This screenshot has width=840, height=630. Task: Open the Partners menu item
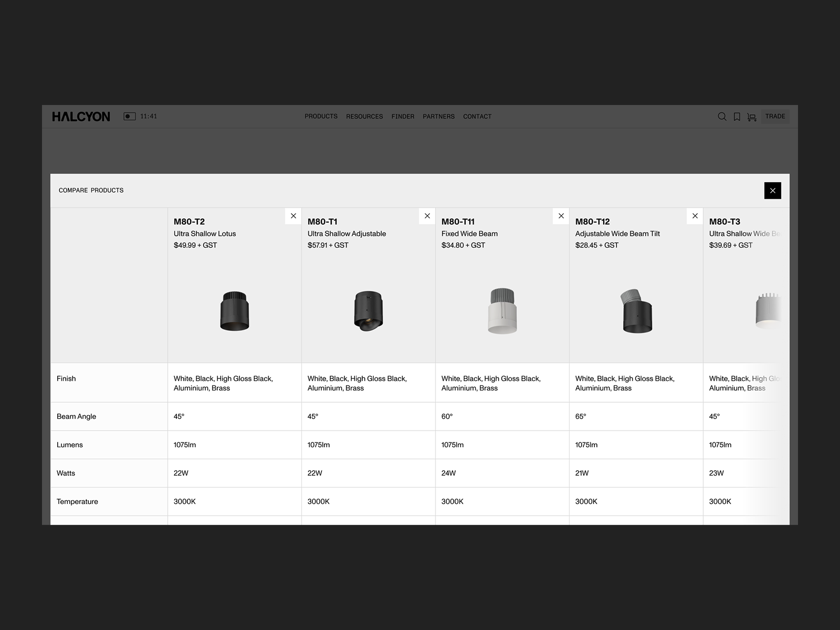pos(439,117)
